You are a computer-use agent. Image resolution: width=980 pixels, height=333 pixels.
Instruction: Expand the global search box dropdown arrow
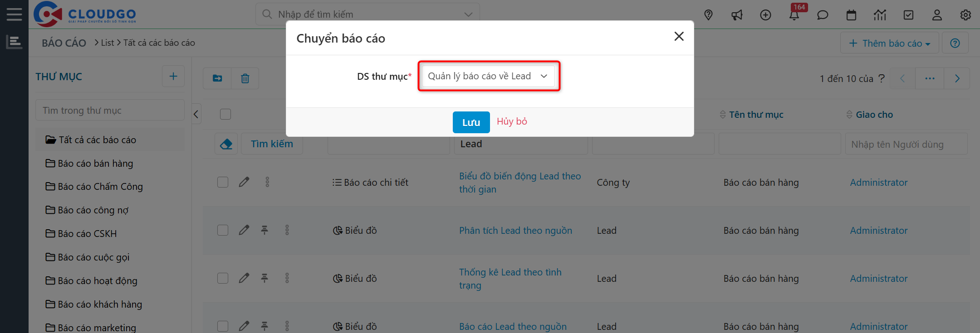[x=468, y=14]
